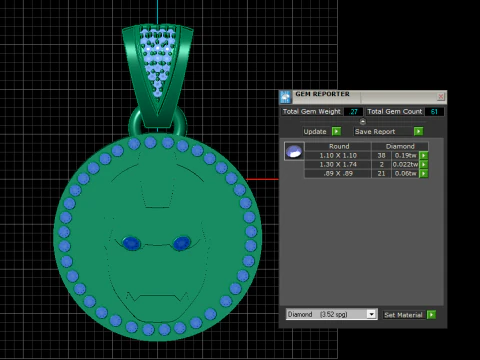480x360 pixels.
Task: Click the Set Material green arrow
Action: click(x=431, y=315)
